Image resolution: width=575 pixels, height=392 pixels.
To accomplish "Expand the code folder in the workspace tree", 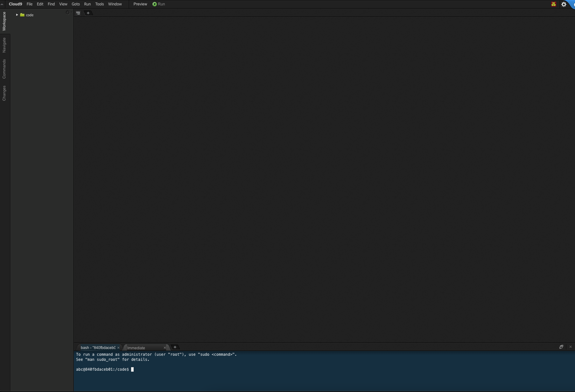I will pos(17,15).
